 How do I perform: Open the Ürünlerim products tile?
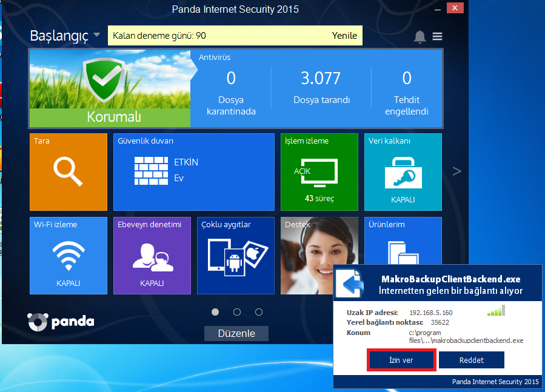[x=403, y=241]
